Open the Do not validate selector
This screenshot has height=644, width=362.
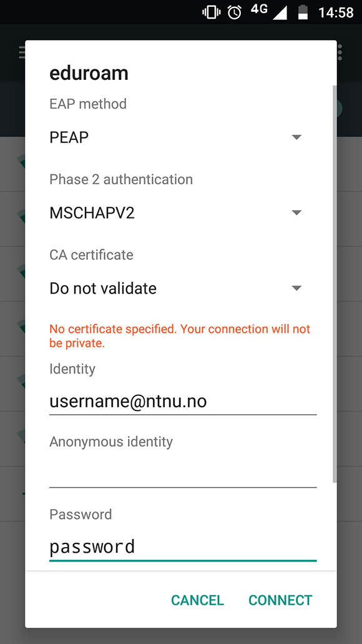pyautogui.click(x=183, y=288)
